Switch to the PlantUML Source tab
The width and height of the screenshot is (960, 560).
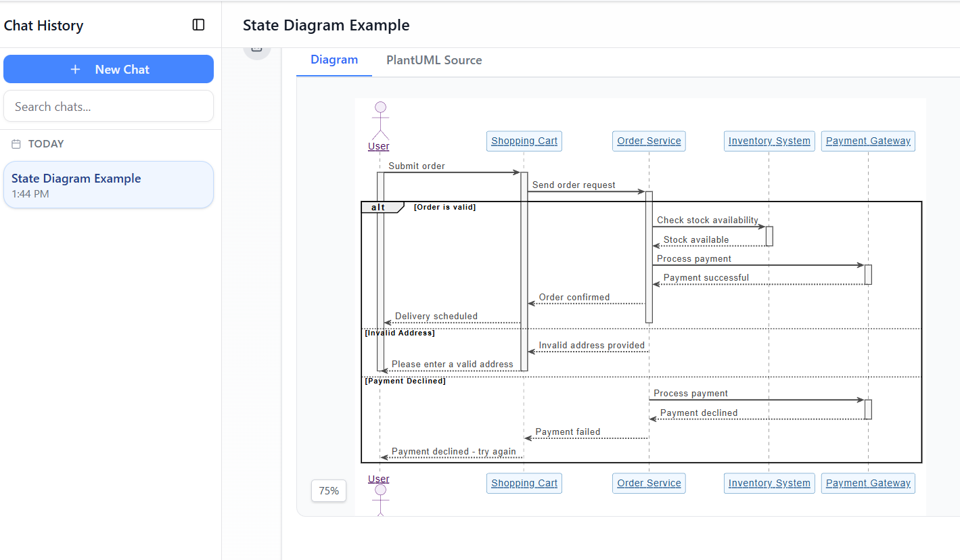click(434, 60)
